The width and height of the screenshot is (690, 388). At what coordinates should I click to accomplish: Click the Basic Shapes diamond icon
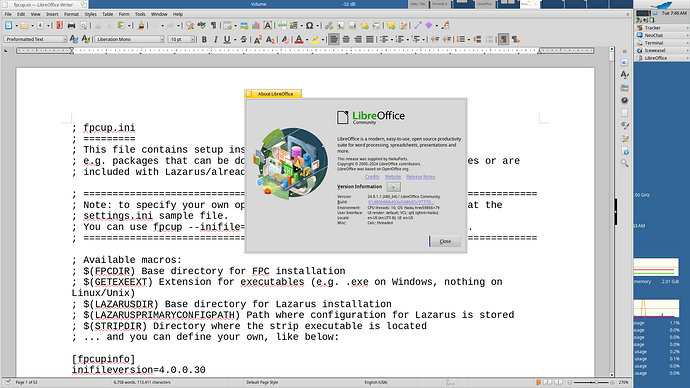(x=429, y=26)
